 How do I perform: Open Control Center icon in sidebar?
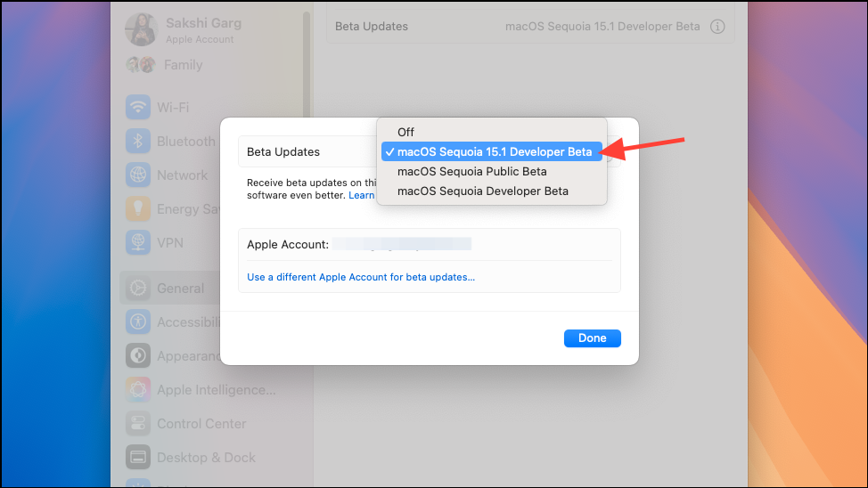click(x=138, y=423)
